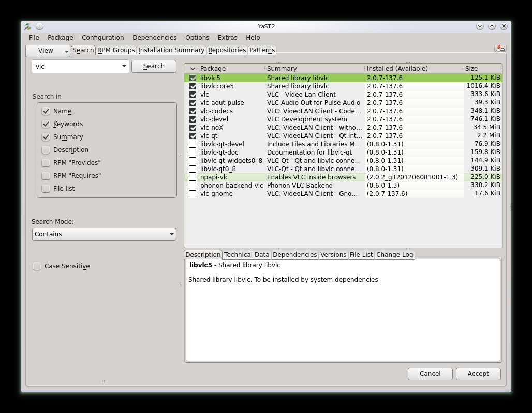
Task: Toggle install checkbox for libvlc-qt-devel
Action: (193, 144)
